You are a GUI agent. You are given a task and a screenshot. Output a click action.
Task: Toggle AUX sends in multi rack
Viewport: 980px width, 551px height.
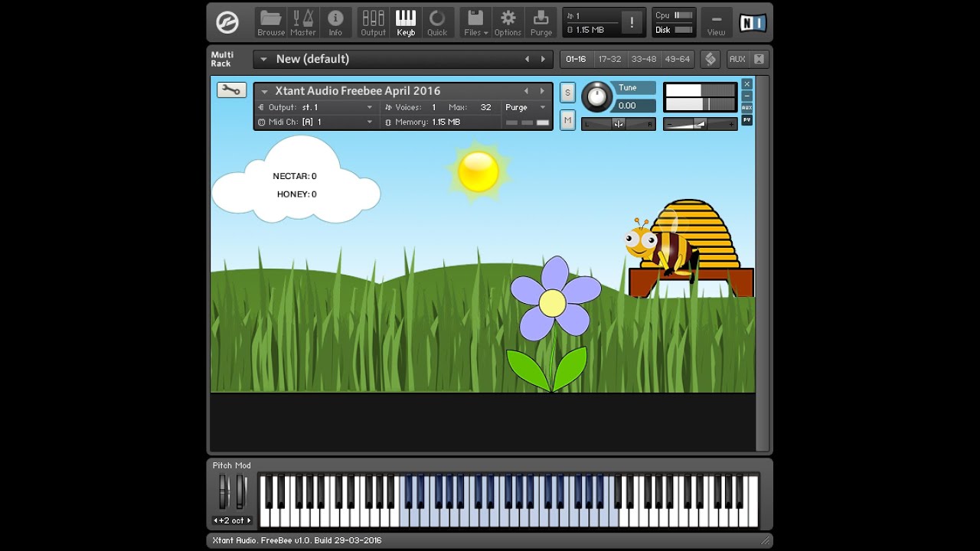coord(737,59)
